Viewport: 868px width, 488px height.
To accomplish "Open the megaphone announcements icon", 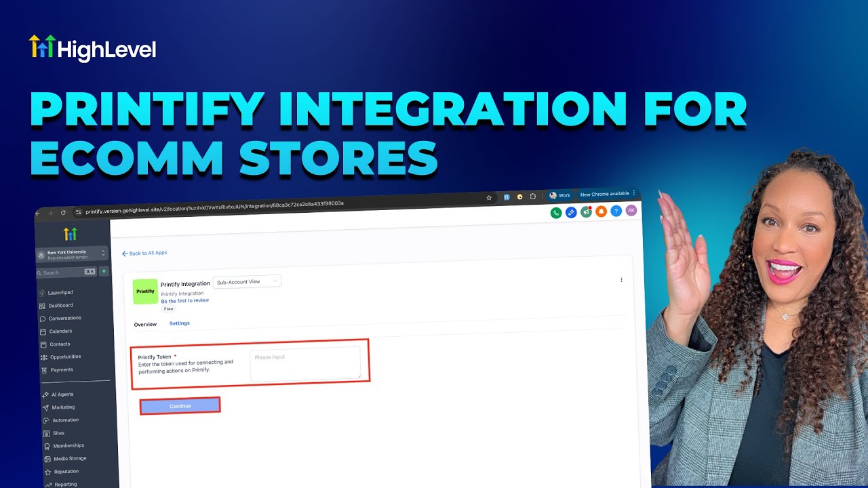I will pos(586,212).
